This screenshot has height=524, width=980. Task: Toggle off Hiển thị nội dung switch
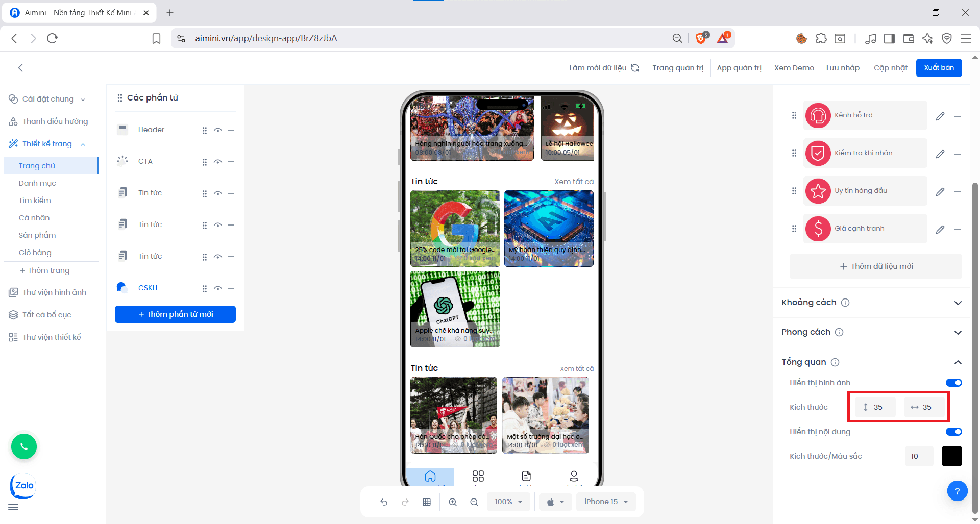[953, 432]
